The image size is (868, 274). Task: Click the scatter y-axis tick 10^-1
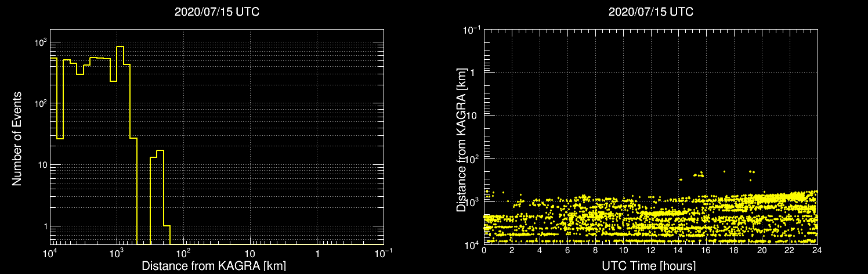point(471,30)
